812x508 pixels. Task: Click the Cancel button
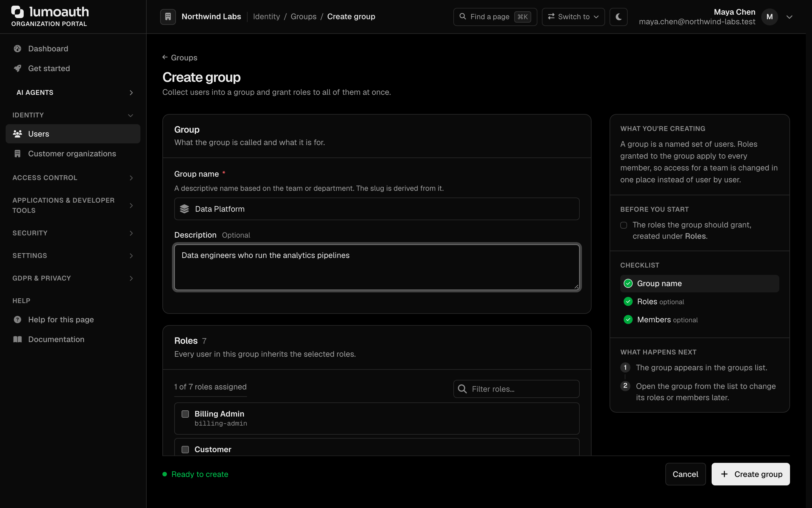pos(685,474)
